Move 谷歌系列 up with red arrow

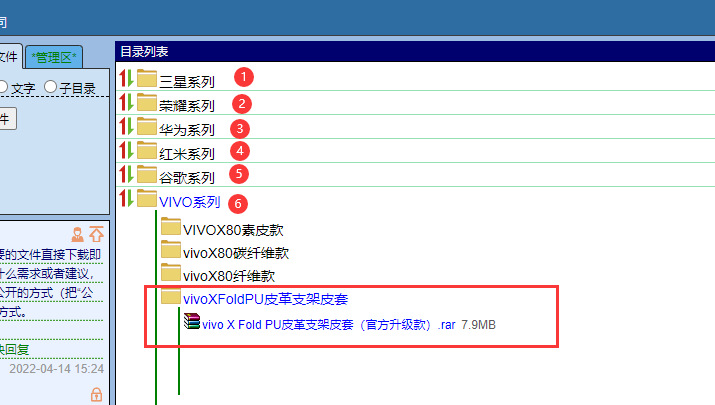click(x=122, y=174)
